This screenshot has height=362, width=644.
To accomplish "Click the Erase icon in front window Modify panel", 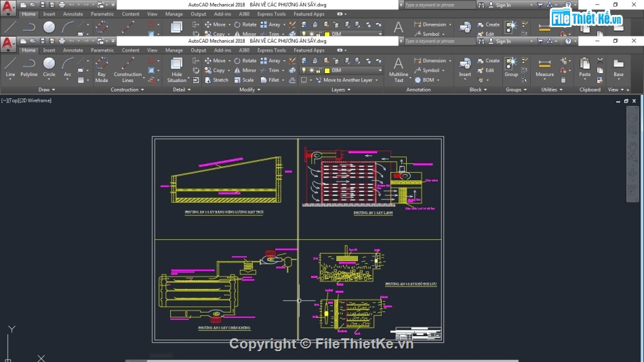I will pyautogui.click(x=292, y=61).
